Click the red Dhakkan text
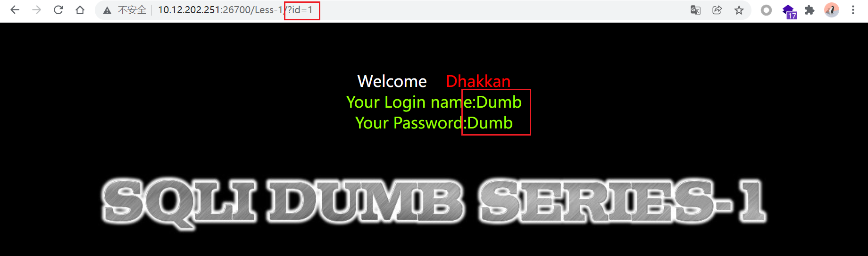Image resolution: width=868 pixels, height=256 pixels. [x=478, y=81]
